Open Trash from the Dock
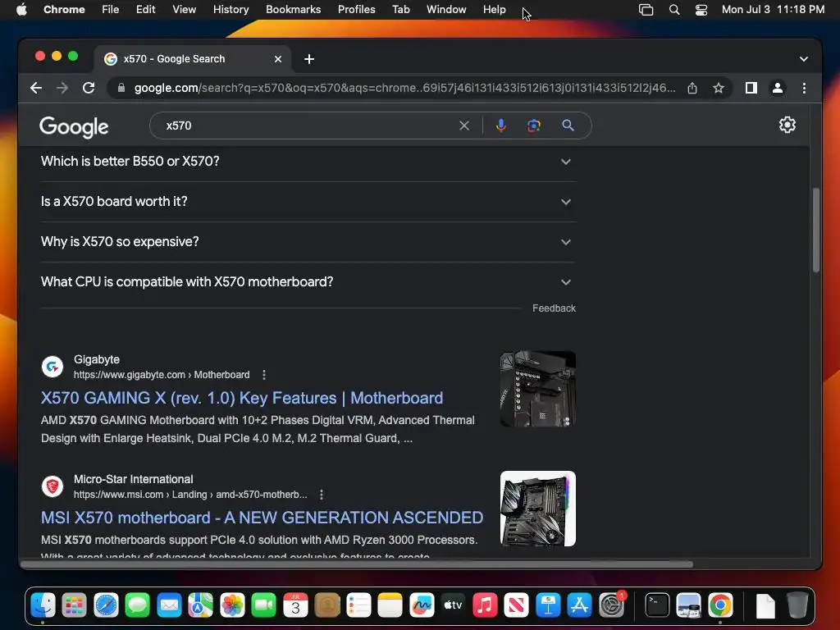The width and height of the screenshot is (840, 630). click(797, 606)
